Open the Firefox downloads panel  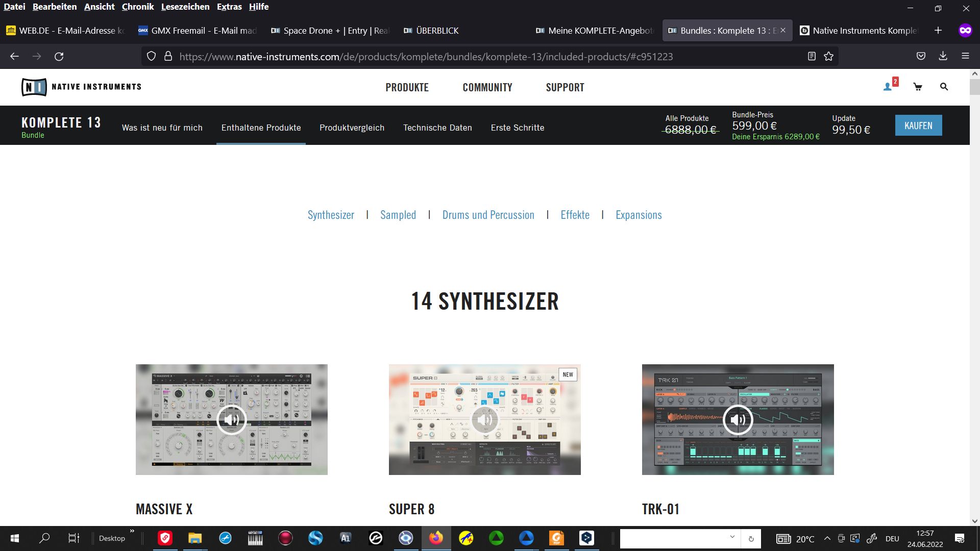(943, 56)
